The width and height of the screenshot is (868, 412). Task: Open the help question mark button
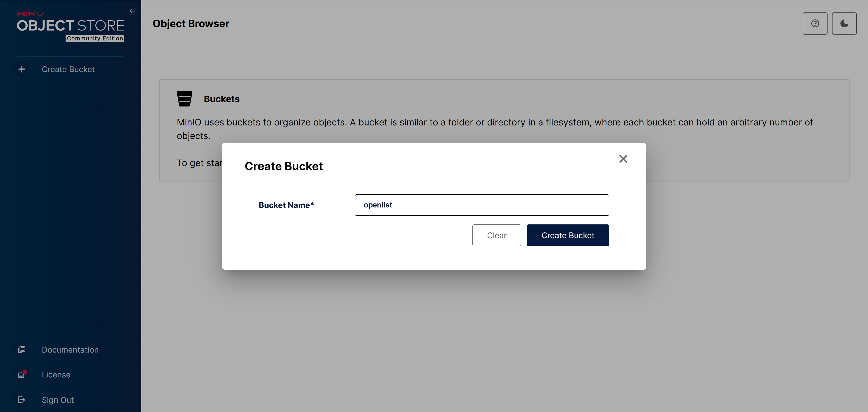click(x=815, y=24)
